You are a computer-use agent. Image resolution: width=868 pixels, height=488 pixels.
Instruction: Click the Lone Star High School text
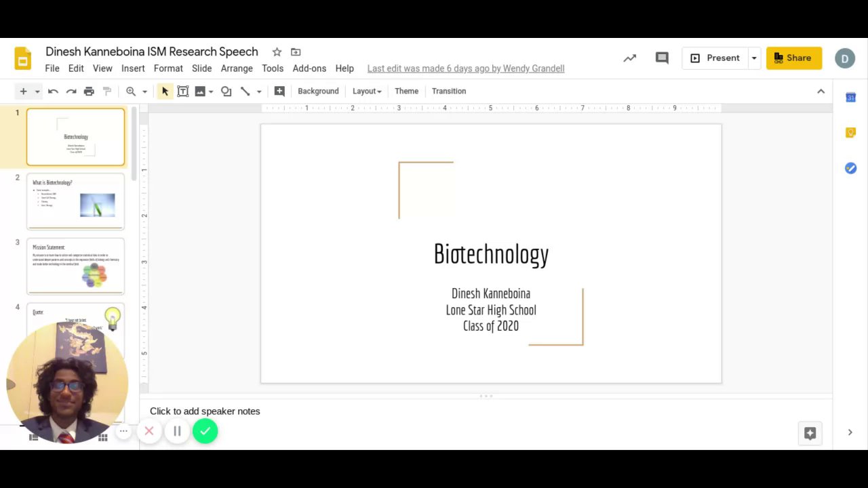(x=491, y=310)
